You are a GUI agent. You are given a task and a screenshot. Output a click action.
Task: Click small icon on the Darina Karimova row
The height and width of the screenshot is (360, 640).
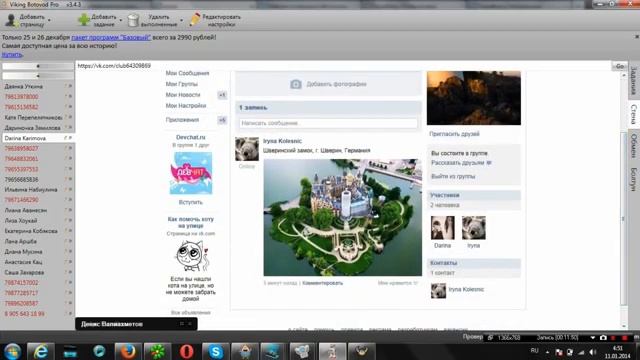coord(70,138)
